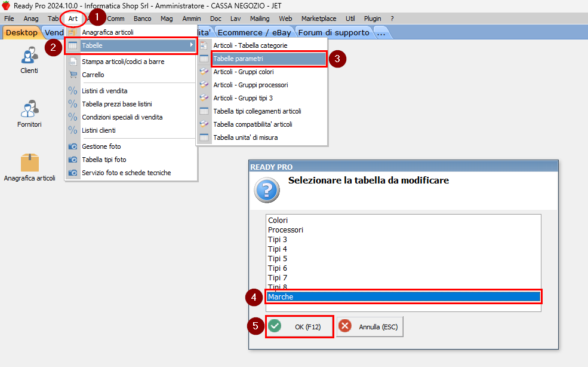Open the Anagrafica articoli box icon
The width and height of the screenshot is (588, 367).
pos(30,163)
